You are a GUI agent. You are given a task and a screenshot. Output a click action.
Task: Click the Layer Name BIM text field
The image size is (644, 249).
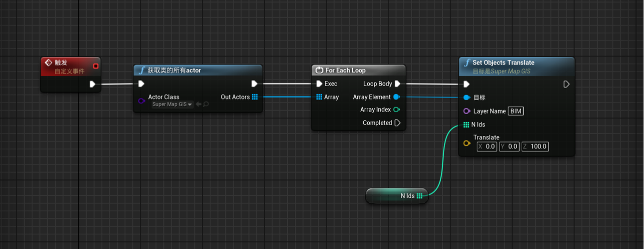point(516,111)
